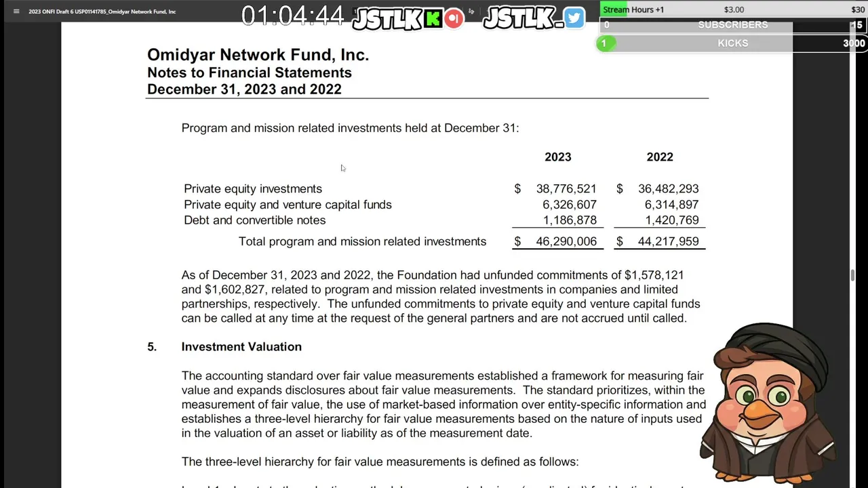Click the value 1,186,878
868x488 pixels.
(570, 220)
